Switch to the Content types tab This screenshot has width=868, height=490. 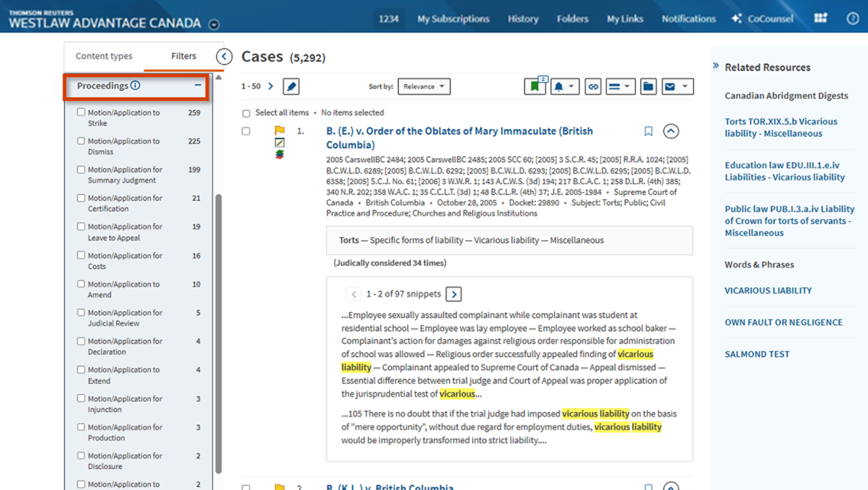pos(104,56)
